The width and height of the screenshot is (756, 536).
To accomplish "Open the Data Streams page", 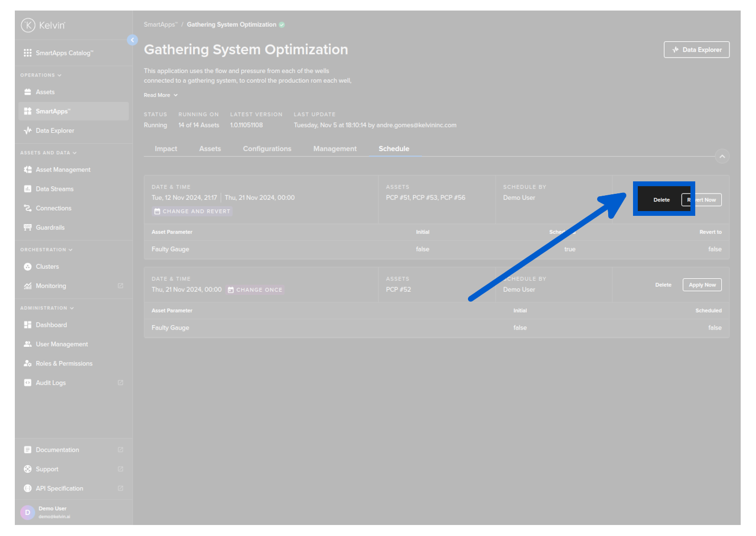I will (55, 189).
